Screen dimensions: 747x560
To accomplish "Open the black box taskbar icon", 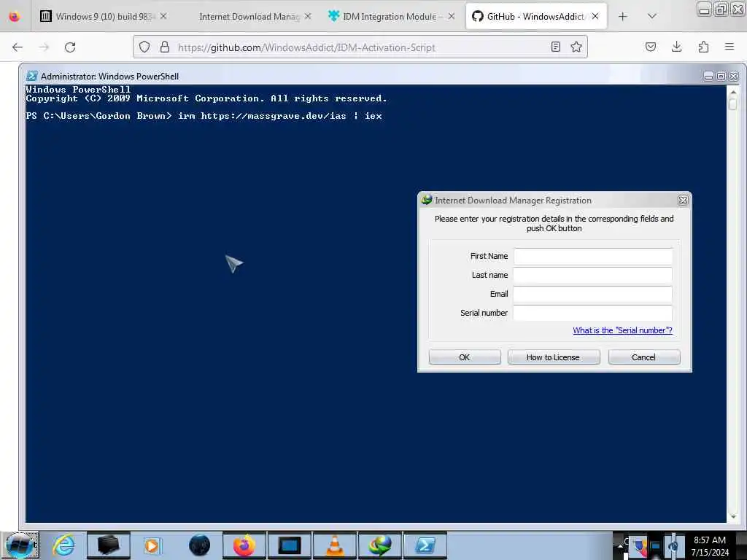I will (108, 545).
